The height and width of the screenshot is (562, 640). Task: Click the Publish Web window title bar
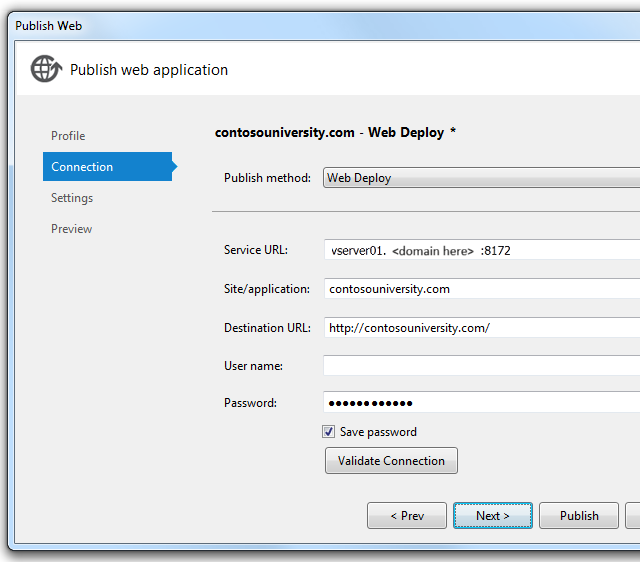coord(300,26)
